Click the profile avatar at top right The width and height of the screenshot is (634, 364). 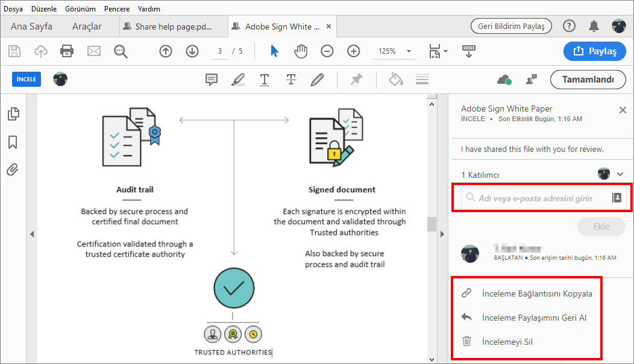[619, 27]
